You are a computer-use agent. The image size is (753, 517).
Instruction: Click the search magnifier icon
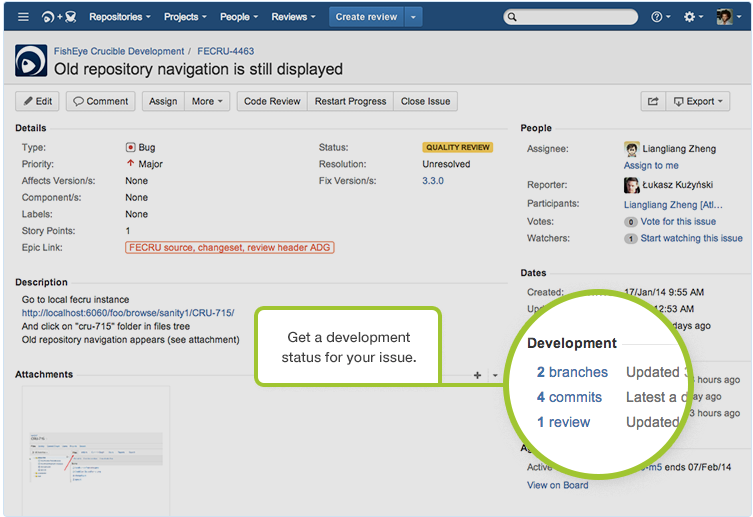(x=512, y=17)
